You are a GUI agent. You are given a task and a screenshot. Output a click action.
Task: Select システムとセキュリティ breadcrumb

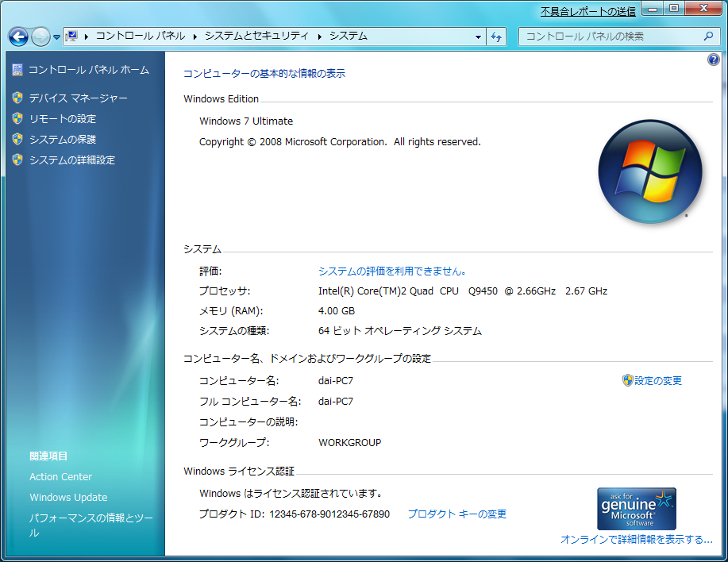(256, 37)
